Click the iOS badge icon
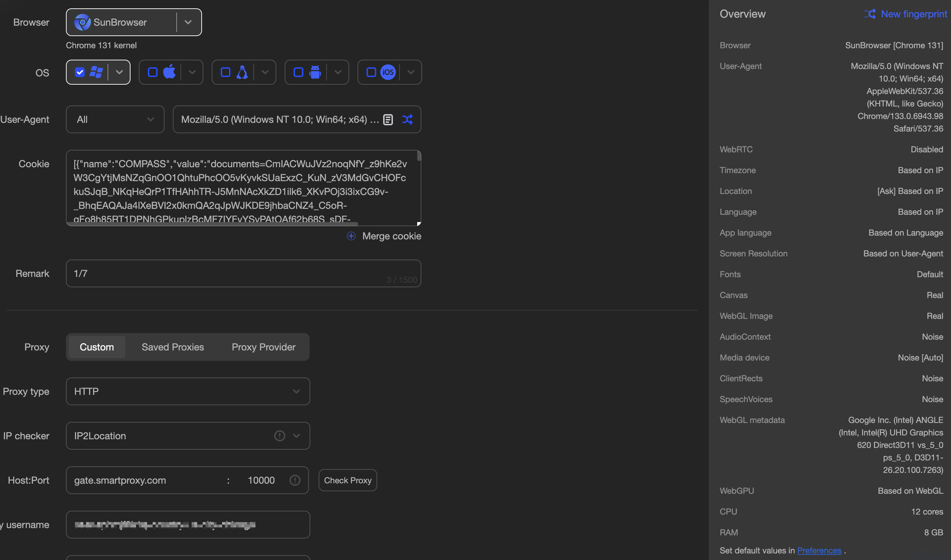 tap(388, 72)
